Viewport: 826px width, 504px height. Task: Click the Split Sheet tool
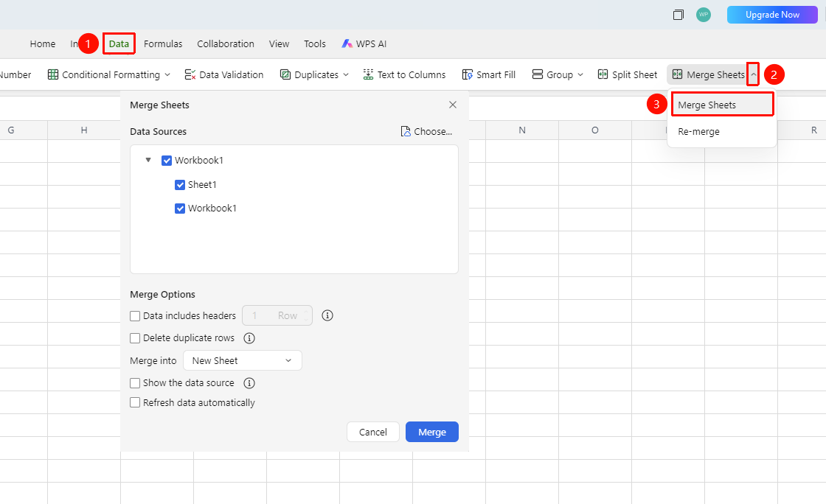point(628,74)
